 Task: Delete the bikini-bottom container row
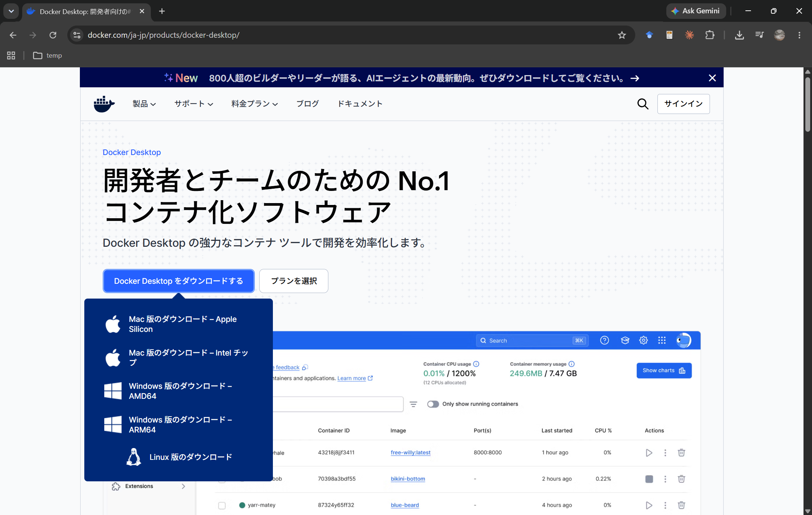681,479
